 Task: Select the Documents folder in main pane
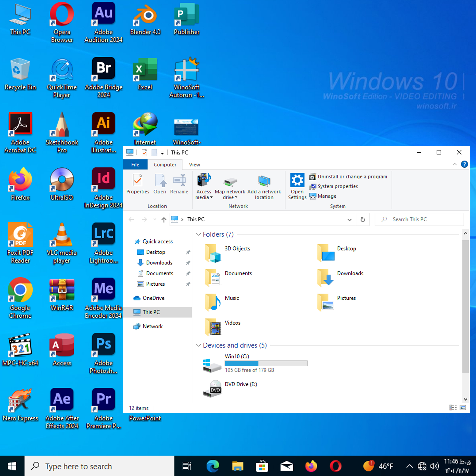tap(228, 278)
